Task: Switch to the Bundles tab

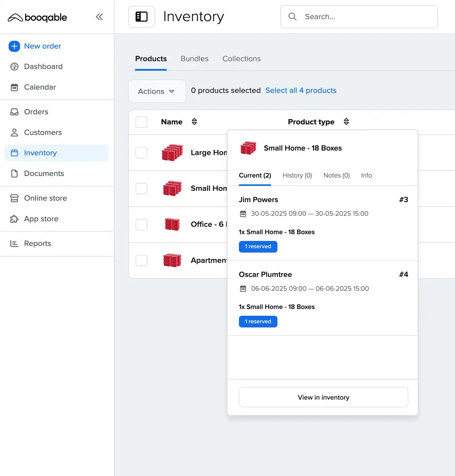Action: (194, 59)
